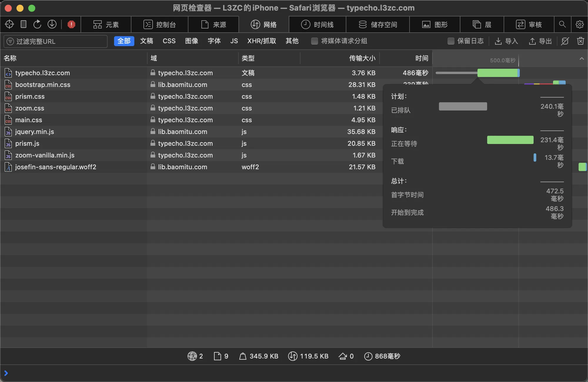Screen dimensions: 588x382
Task: Click the green waterfall bar for typecho.l3zc.com
Action: (x=498, y=73)
